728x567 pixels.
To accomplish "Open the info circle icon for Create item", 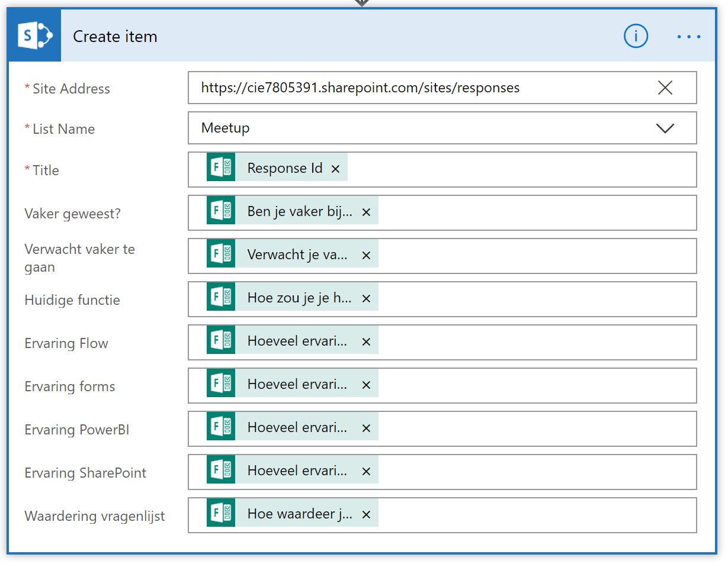I will [636, 37].
